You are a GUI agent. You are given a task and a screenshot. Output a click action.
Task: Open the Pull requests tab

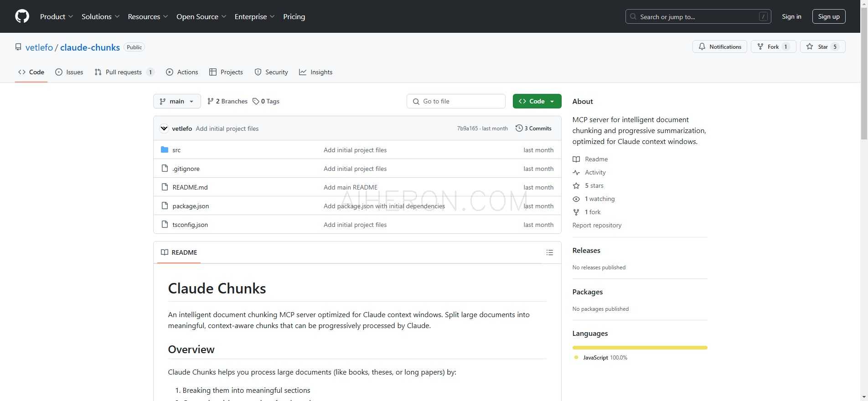point(124,72)
